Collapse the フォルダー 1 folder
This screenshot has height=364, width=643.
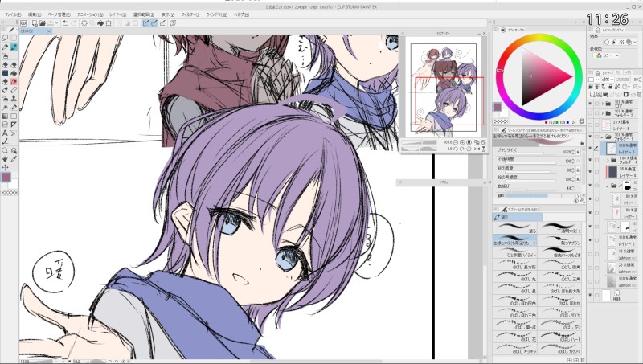click(603, 137)
